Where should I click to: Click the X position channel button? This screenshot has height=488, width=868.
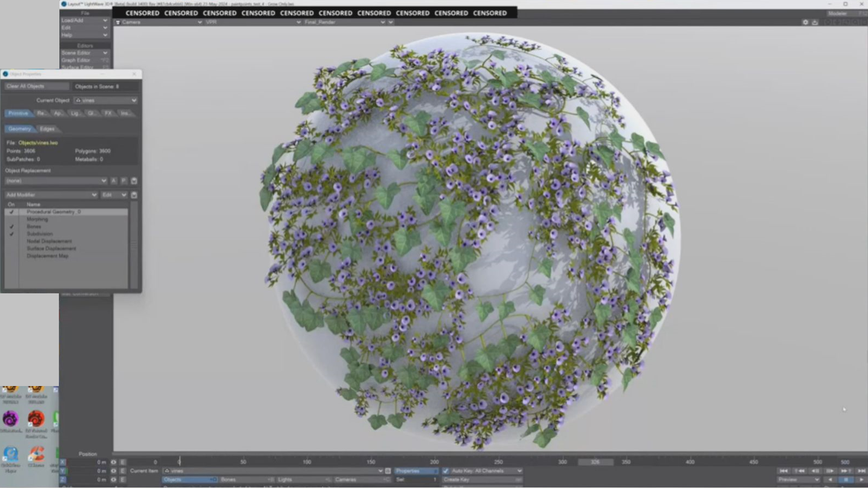(x=63, y=462)
